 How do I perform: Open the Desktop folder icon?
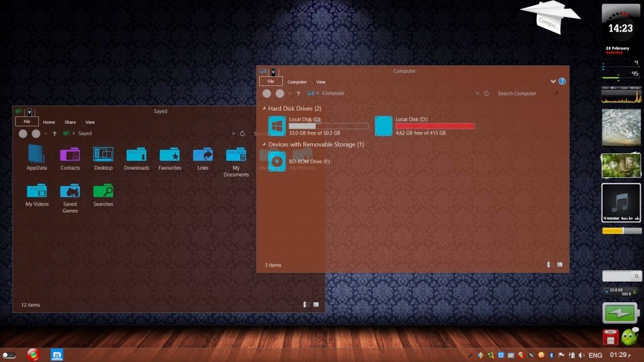pyautogui.click(x=103, y=155)
